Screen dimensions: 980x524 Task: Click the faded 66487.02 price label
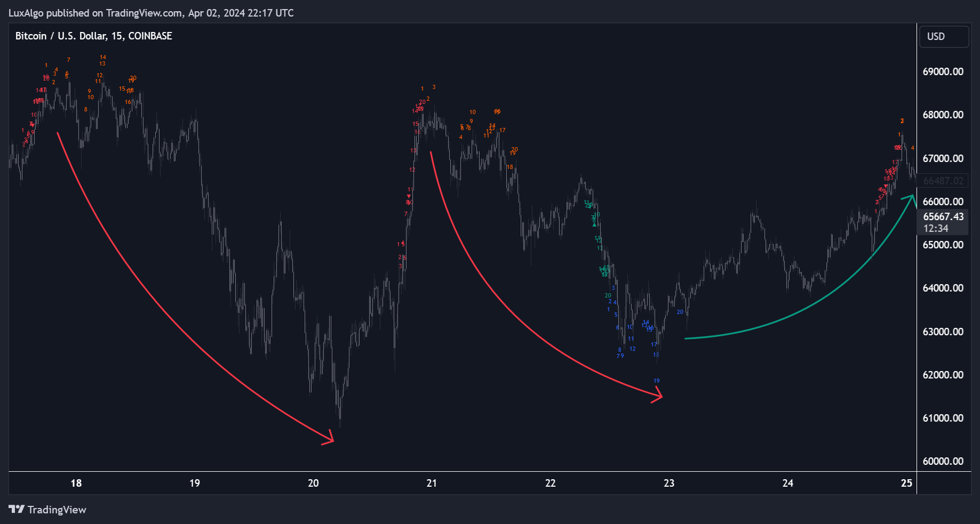pyautogui.click(x=943, y=181)
